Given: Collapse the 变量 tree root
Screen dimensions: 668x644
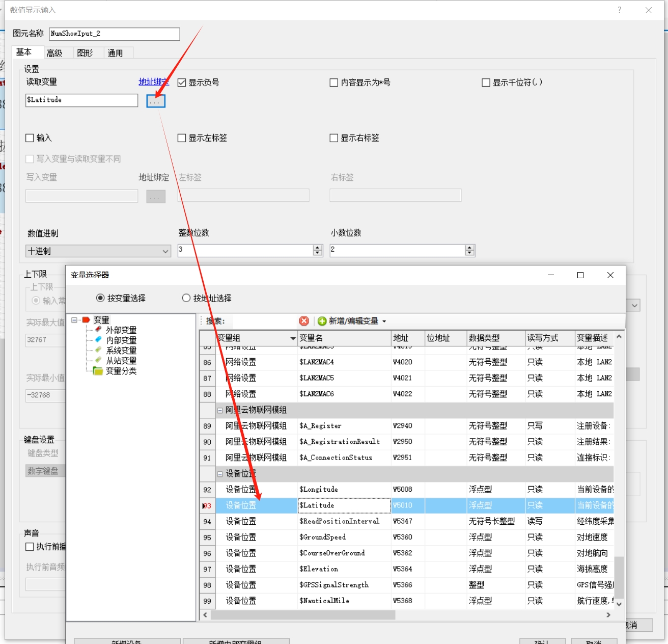Looking at the screenshot, I should (x=74, y=320).
